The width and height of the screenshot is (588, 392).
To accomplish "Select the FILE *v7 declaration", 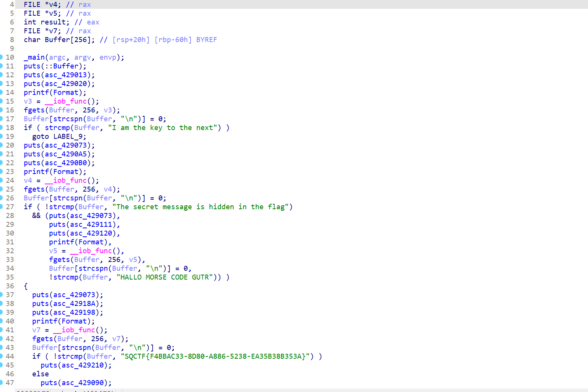I will (x=42, y=31).
